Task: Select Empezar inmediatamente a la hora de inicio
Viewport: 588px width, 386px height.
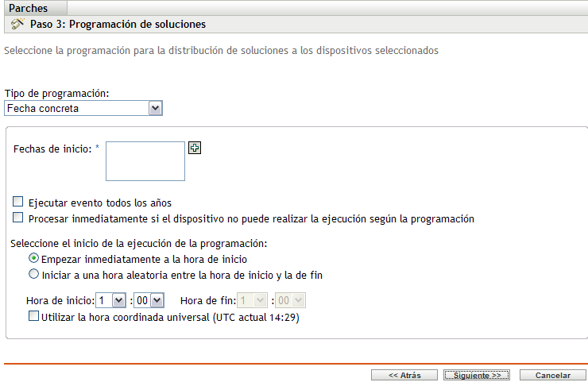Action: (x=33, y=259)
